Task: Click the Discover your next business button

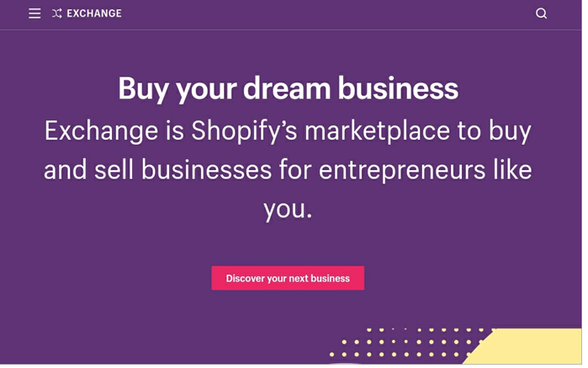Action: click(288, 278)
